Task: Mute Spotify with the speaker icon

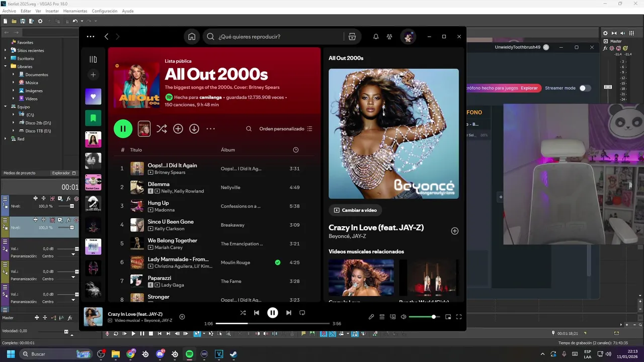Action: tap(404, 317)
